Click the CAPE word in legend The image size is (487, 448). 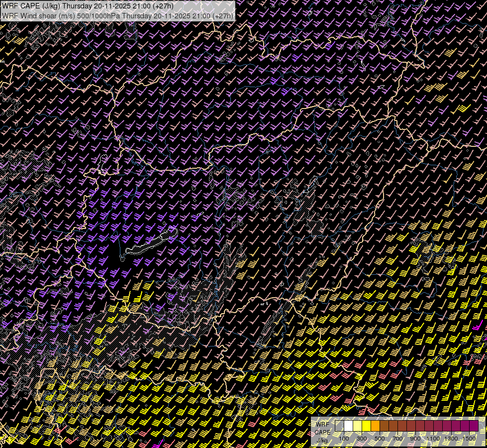coord(322,432)
